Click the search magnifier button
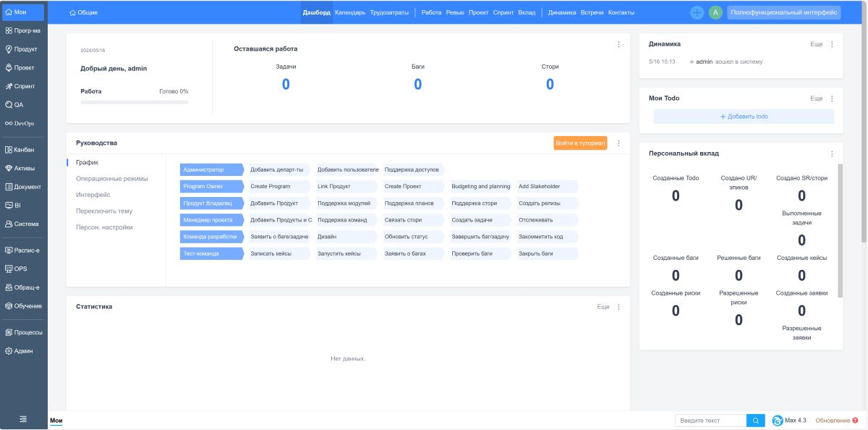The height and width of the screenshot is (430, 868). (756, 421)
